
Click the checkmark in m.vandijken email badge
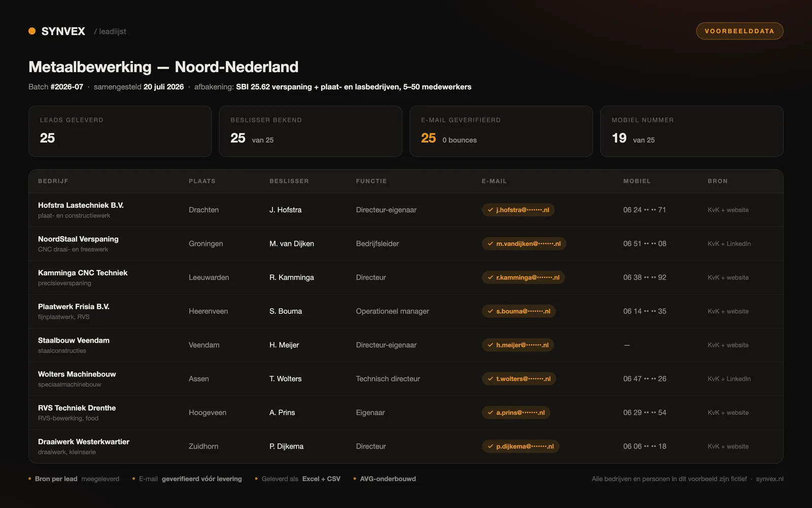490,244
